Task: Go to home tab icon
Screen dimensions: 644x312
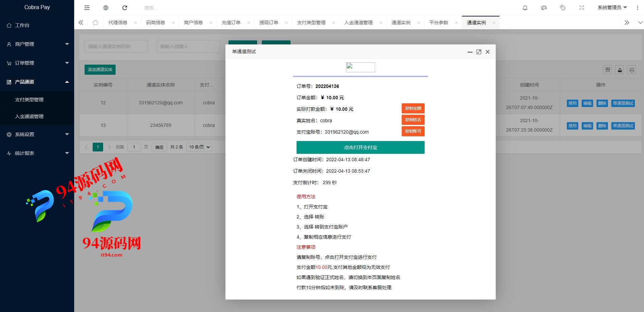Action: [x=95, y=23]
